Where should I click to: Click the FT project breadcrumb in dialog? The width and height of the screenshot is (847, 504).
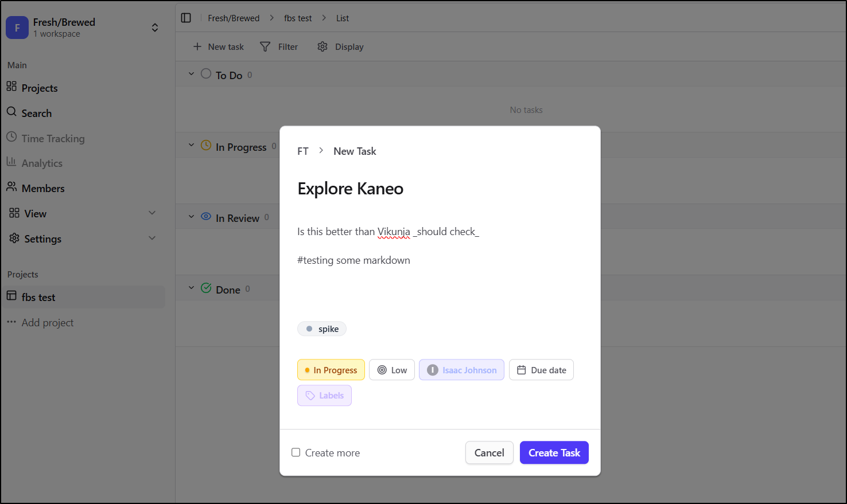(303, 151)
